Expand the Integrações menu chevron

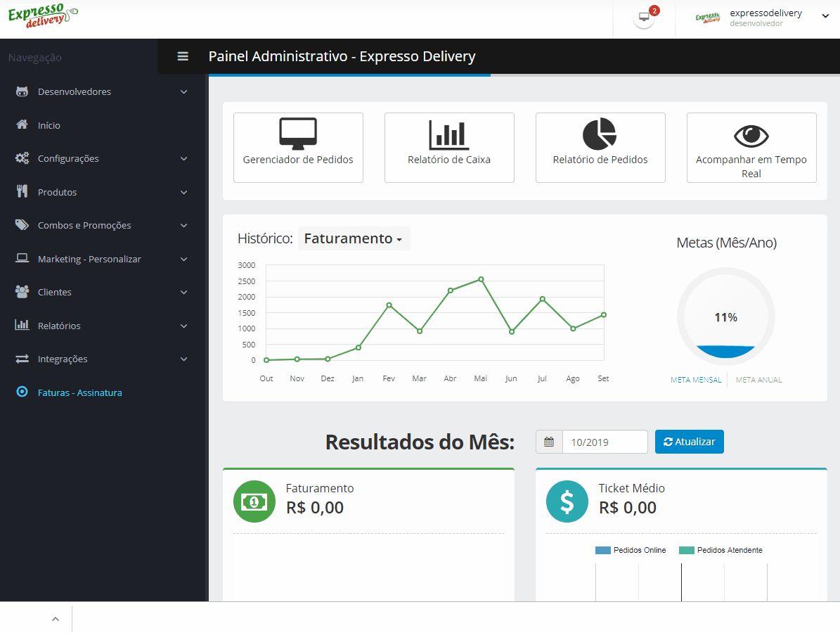click(183, 359)
